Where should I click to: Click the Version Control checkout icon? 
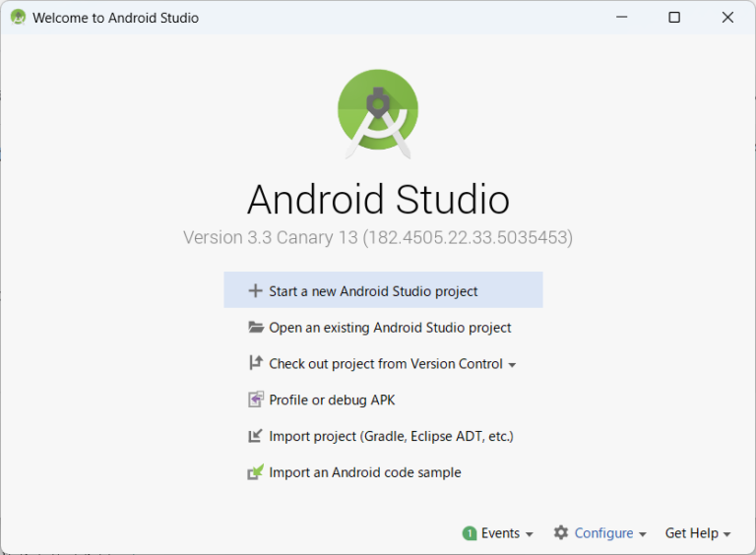click(255, 364)
